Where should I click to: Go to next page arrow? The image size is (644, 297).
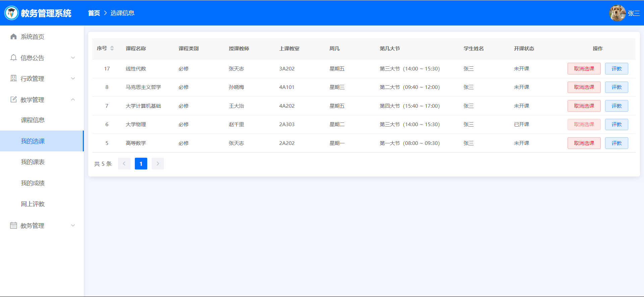click(158, 164)
